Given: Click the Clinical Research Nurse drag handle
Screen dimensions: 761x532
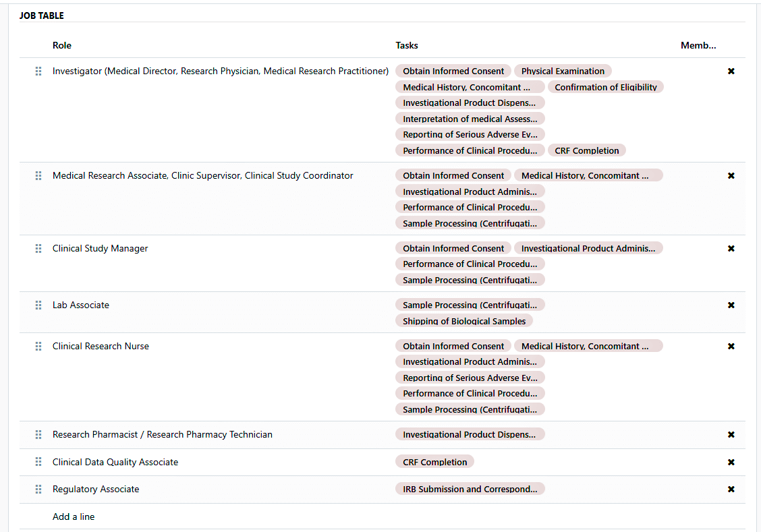Looking at the screenshot, I should (x=38, y=346).
